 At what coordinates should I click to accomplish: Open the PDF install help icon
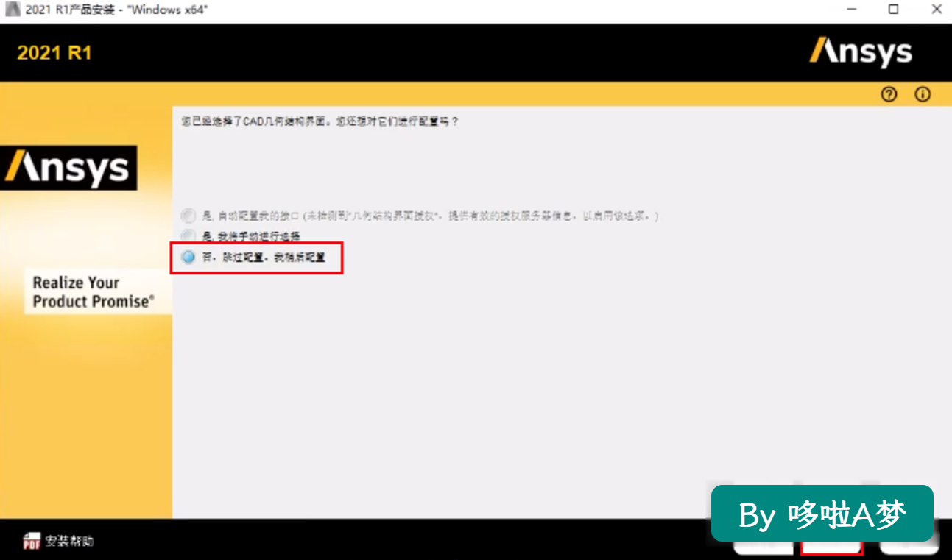(x=32, y=541)
